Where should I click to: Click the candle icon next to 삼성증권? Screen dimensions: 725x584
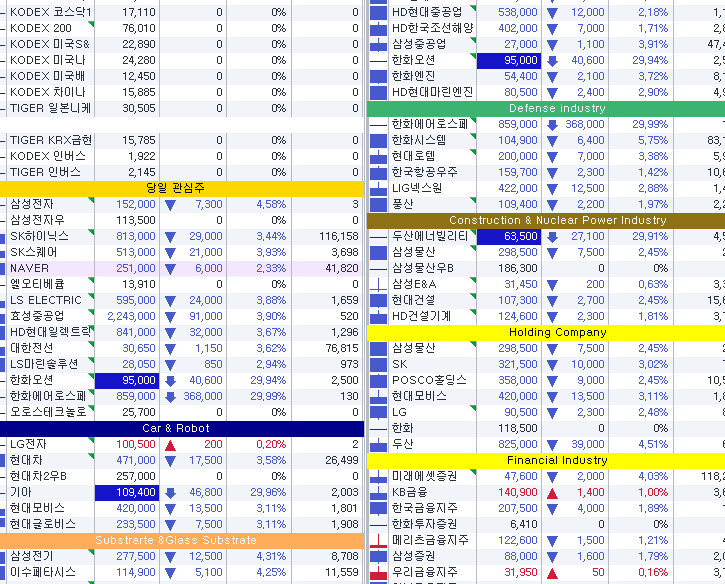[378, 556]
